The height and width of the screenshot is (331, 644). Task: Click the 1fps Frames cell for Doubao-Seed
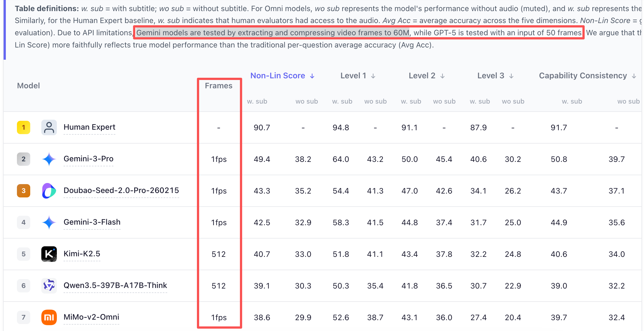pos(219,191)
